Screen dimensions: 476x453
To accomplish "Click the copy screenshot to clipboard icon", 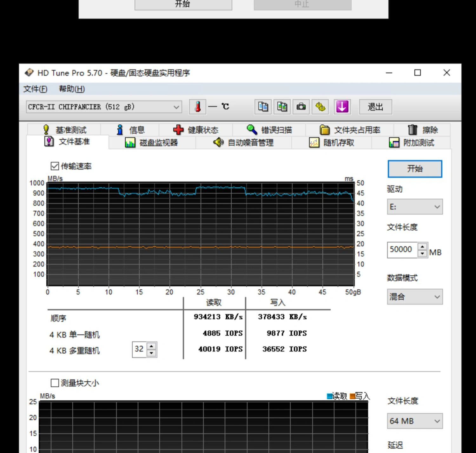I will click(x=282, y=107).
